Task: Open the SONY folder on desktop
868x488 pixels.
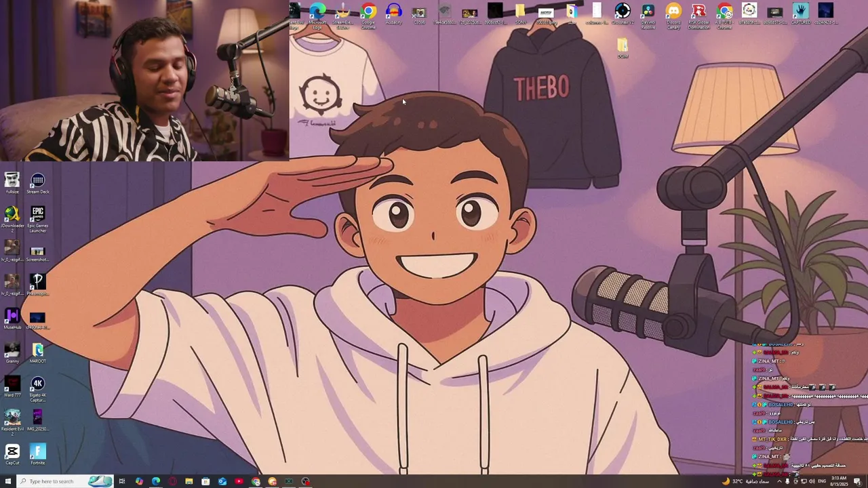Action: pyautogui.click(x=520, y=14)
